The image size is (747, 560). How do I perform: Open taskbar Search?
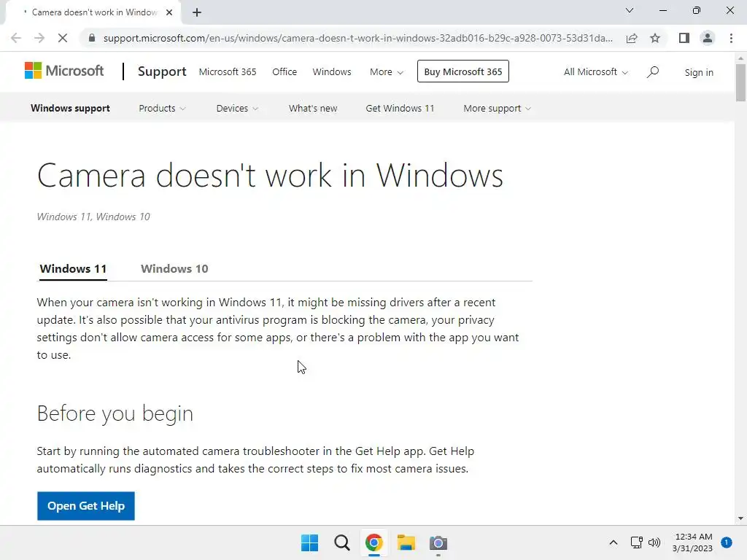coord(342,542)
